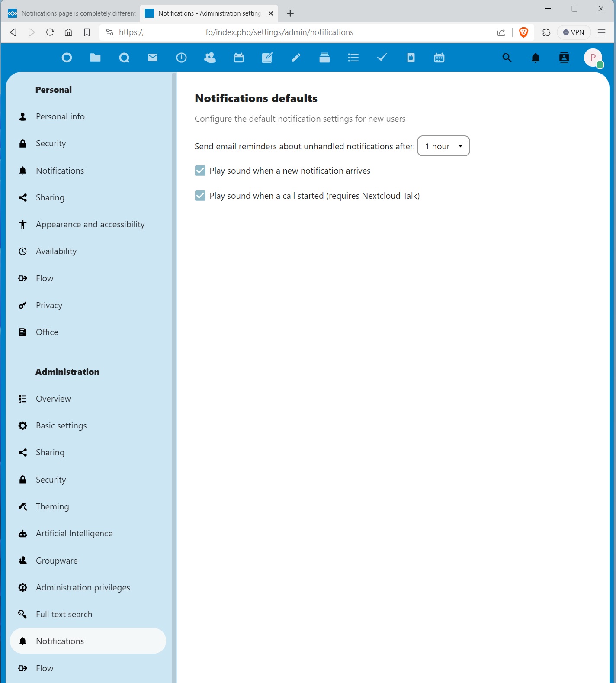This screenshot has height=683, width=616.
Task: Open unified search magnifier icon
Action: point(507,58)
